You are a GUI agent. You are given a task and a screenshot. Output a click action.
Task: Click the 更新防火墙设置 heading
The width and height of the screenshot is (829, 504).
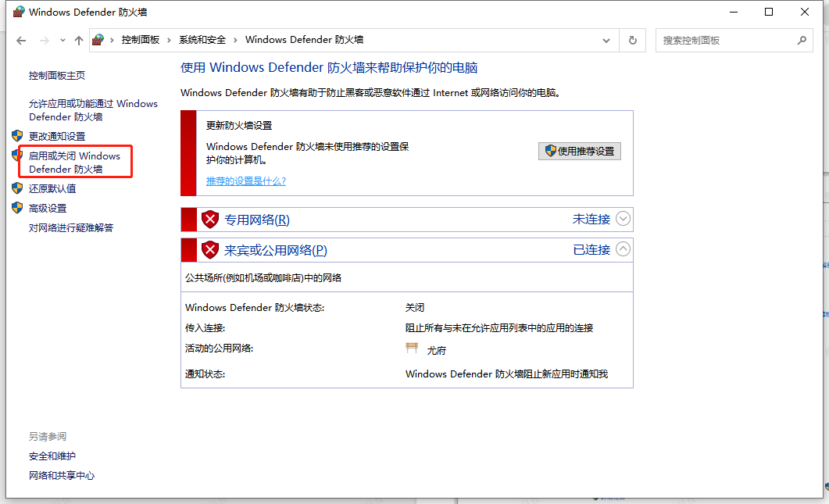(239, 126)
